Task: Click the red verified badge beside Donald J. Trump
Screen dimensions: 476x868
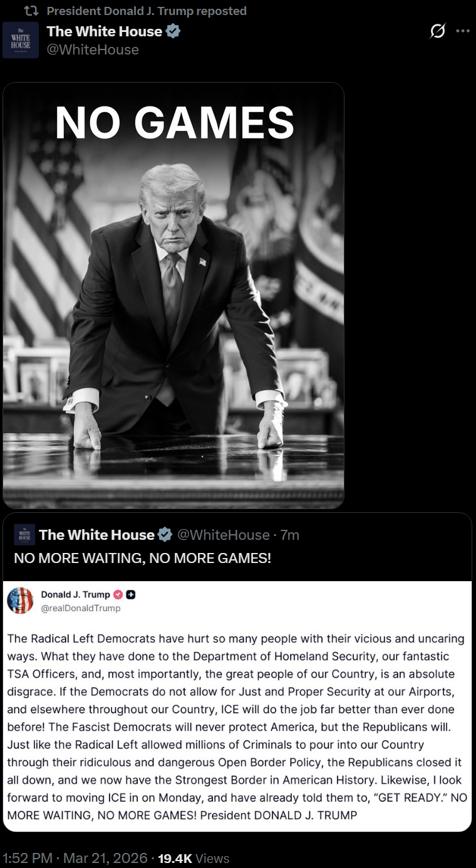Action: (x=118, y=595)
